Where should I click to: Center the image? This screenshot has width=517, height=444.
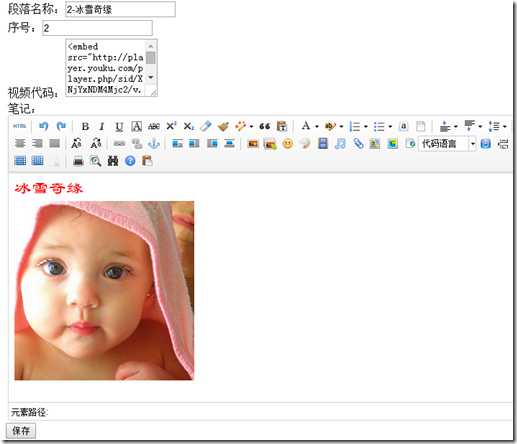(x=229, y=144)
